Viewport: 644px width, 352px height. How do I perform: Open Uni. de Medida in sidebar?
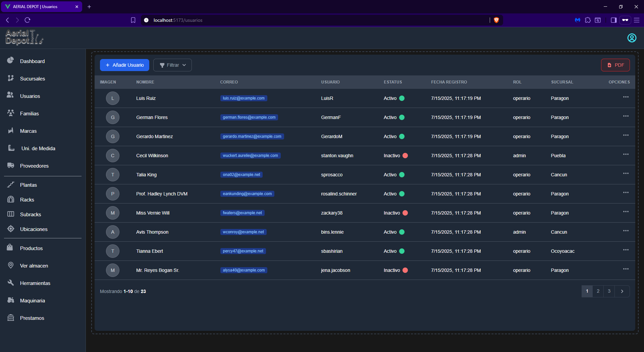point(38,148)
